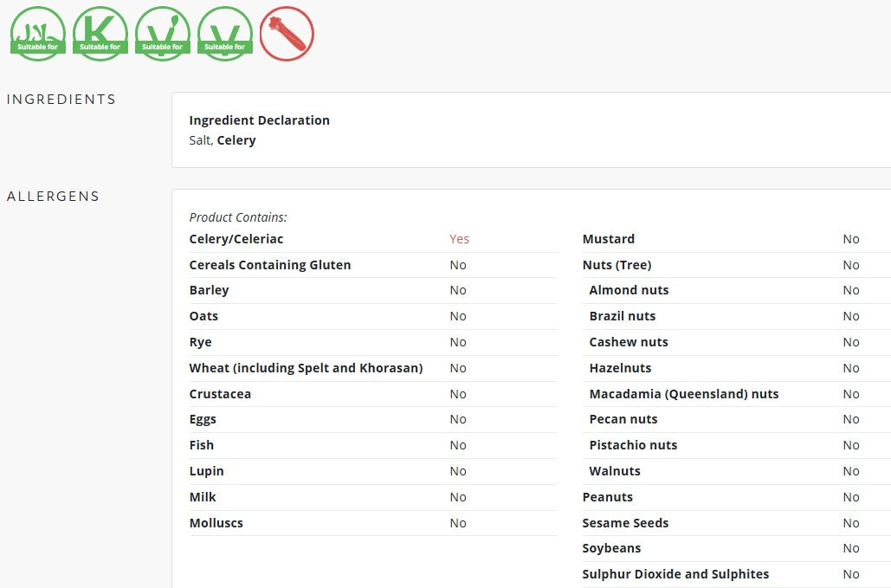
Task: Click the ALLERGENS section heading
Action: [54, 197]
